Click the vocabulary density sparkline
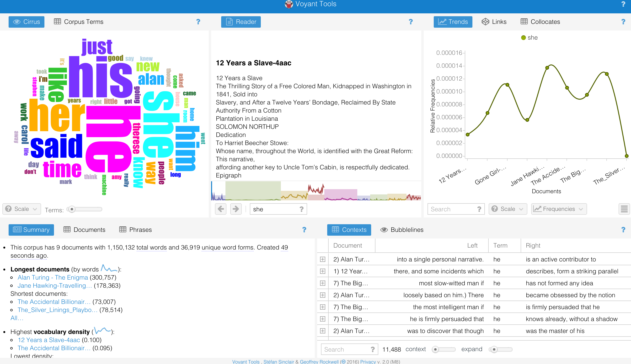This screenshot has height=364, width=631. click(x=102, y=331)
